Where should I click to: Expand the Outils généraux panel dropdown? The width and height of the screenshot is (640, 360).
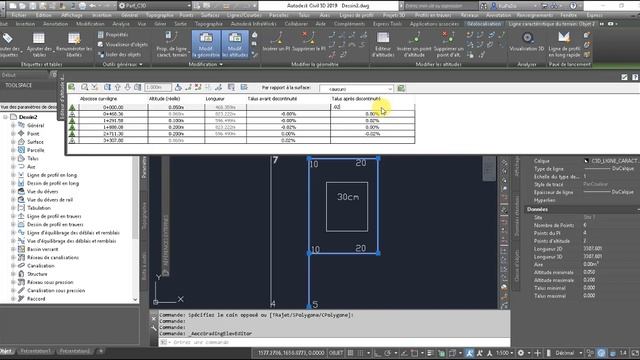pyautogui.click(x=122, y=64)
